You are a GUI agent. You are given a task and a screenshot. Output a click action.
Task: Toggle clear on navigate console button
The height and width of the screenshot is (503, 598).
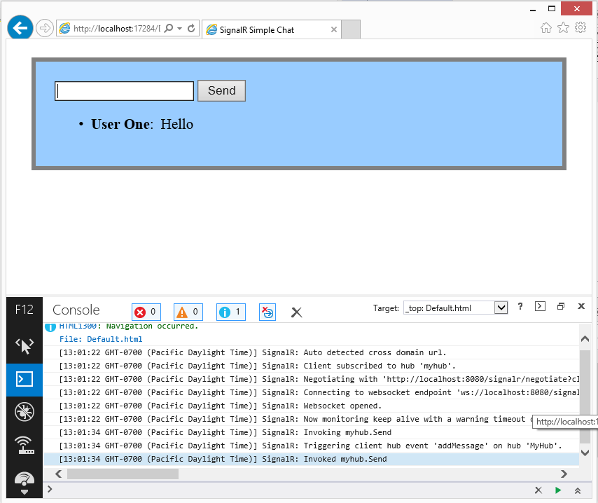coord(267,312)
